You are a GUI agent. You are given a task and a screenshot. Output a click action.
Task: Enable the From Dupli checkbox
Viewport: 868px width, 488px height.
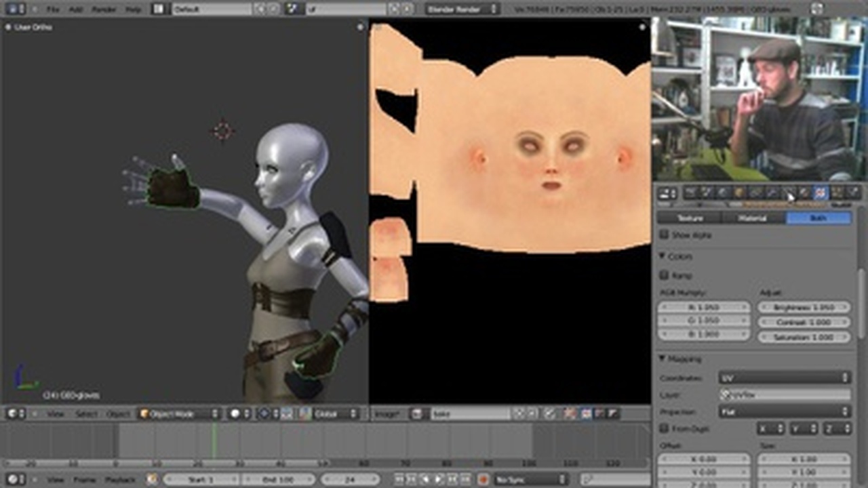coord(665,428)
